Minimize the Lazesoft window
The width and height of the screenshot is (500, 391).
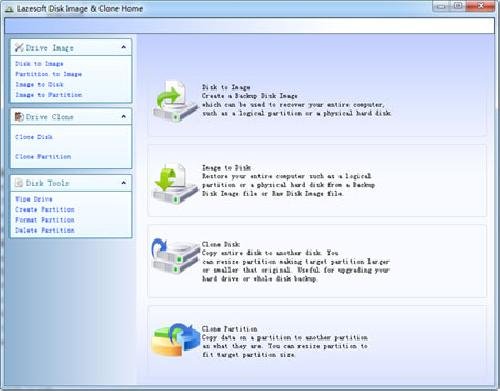click(x=440, y=6)
